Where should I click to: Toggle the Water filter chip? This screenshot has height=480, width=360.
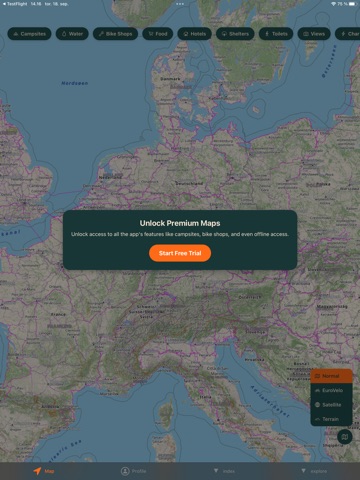tap(72, 34)
